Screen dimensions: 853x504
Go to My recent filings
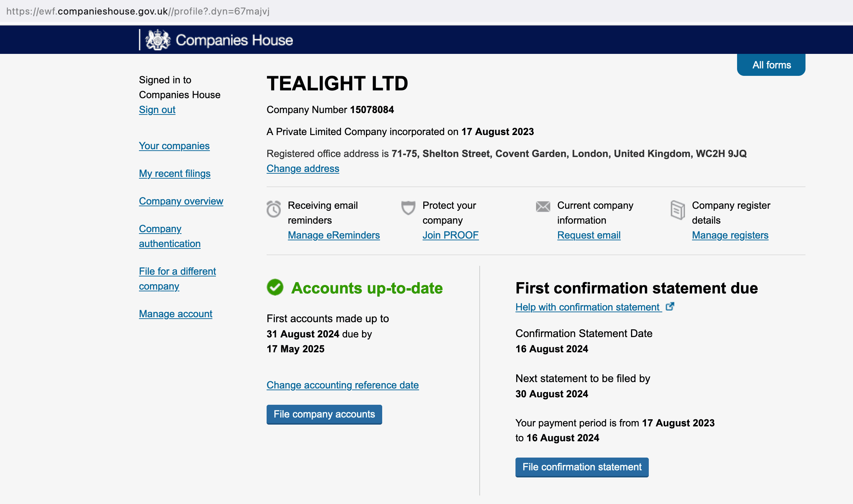[174, 174]
